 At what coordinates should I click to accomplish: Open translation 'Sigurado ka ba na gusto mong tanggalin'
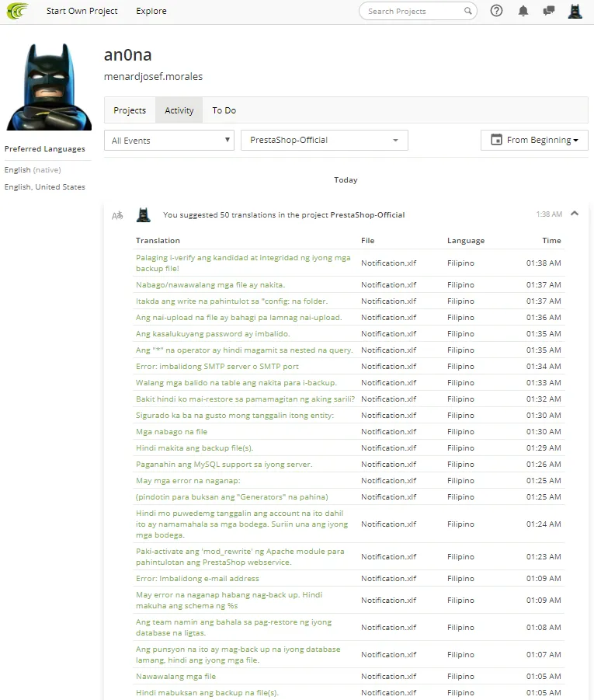click(234, 415)
